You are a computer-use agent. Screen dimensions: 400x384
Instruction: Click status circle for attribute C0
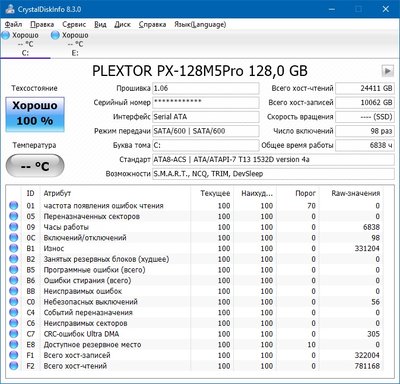pyautogui.click(x=14, y=302)
